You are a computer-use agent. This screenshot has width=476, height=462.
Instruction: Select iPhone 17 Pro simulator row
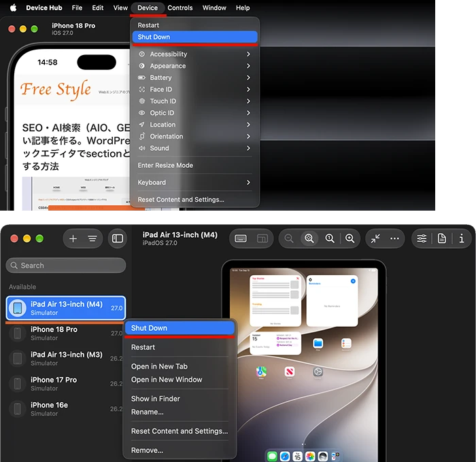(66, 384)
